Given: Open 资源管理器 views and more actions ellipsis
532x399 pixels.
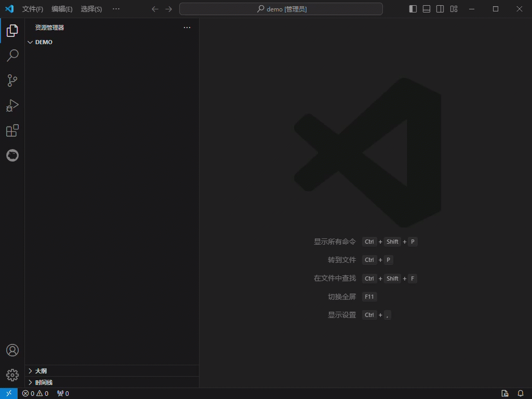Looking at the screenshot, I should pos(187,28).
